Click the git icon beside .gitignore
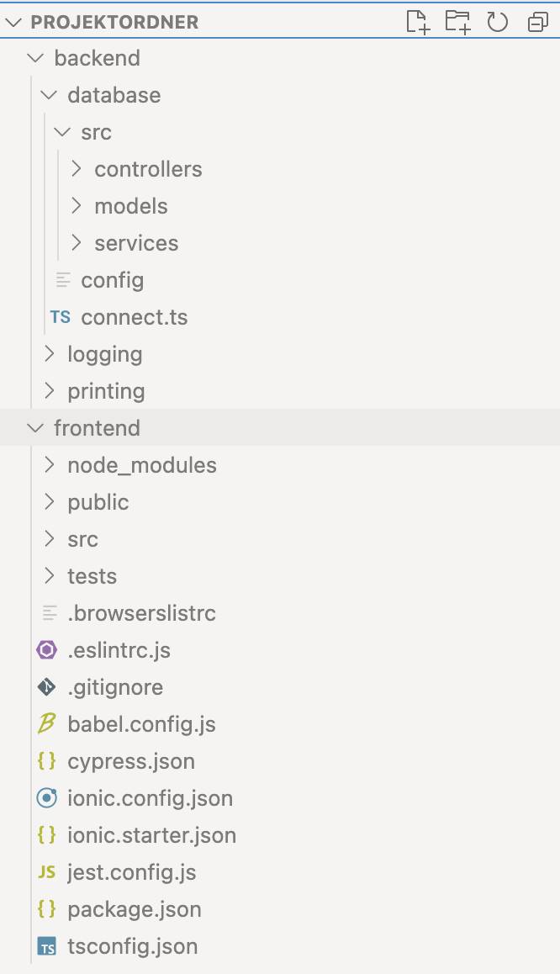Viewport: 560px width, 974px height. point(46,687)
